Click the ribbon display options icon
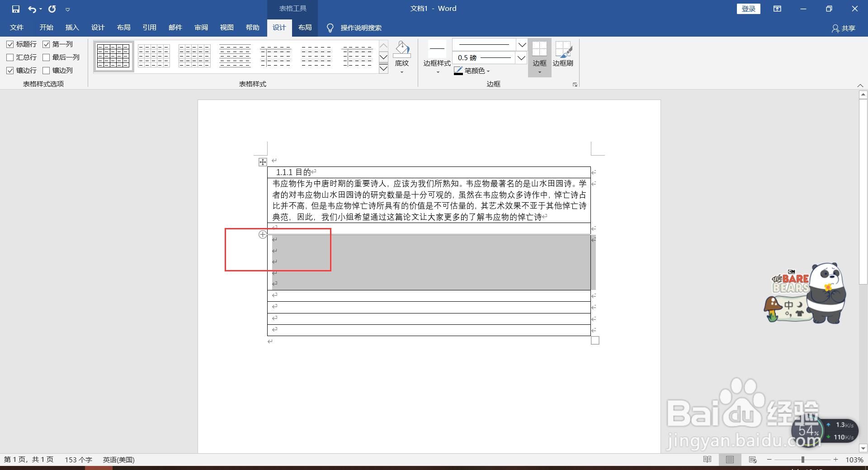Screen dimensions: 868x470 [x=777, y=9]
